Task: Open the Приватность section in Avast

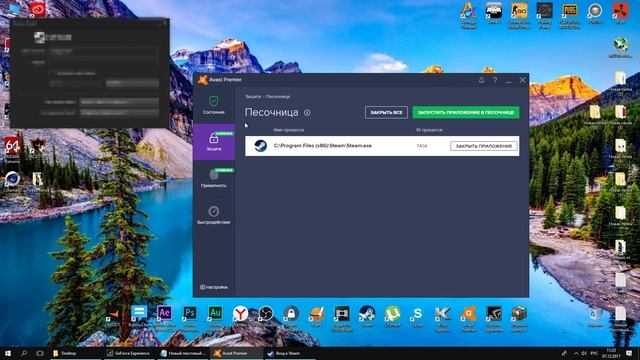Action: tap(213, 178)
